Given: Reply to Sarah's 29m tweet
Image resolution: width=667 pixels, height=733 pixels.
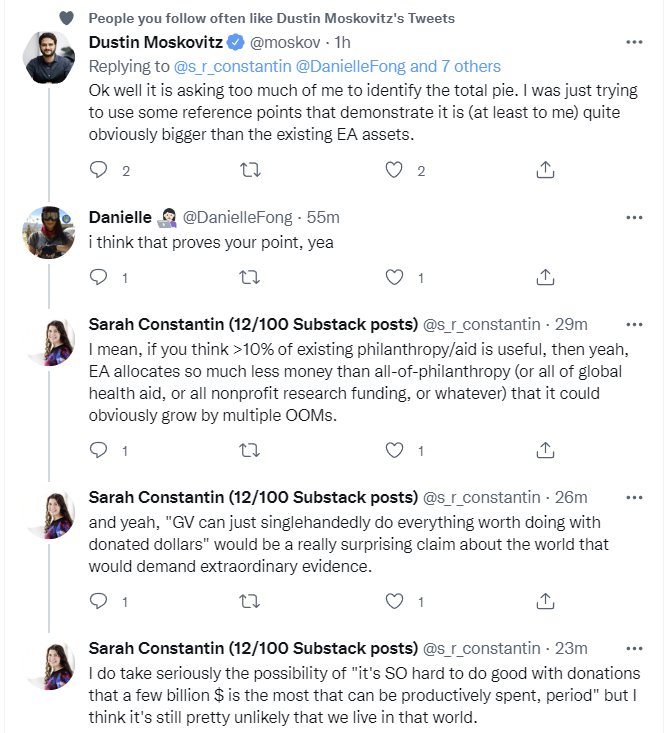Looking at the screenshot, I should [x=98, y=450].
